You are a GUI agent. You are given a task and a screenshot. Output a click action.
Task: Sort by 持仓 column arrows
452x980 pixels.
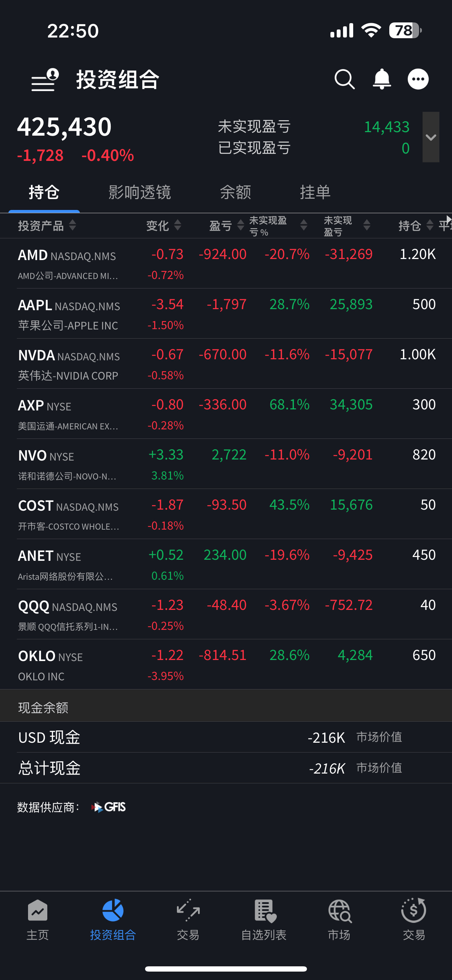pyautogui.click(x=430, y=225)
